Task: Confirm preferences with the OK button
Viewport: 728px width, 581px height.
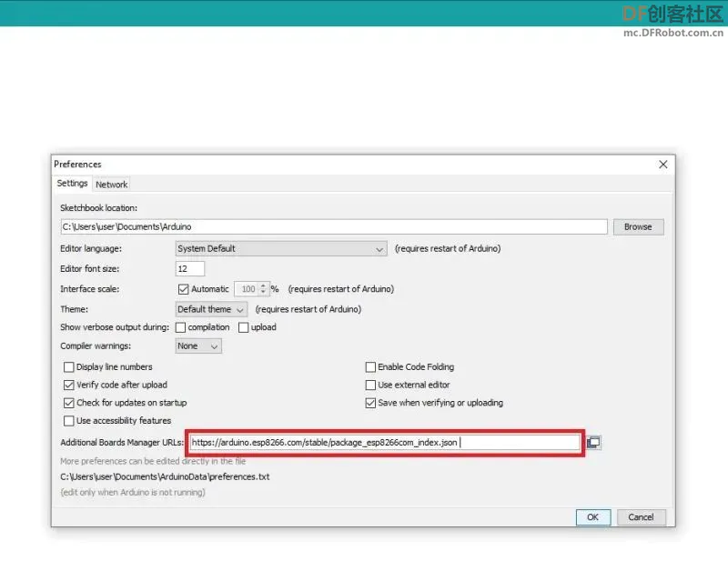Action: coord(593,517)
